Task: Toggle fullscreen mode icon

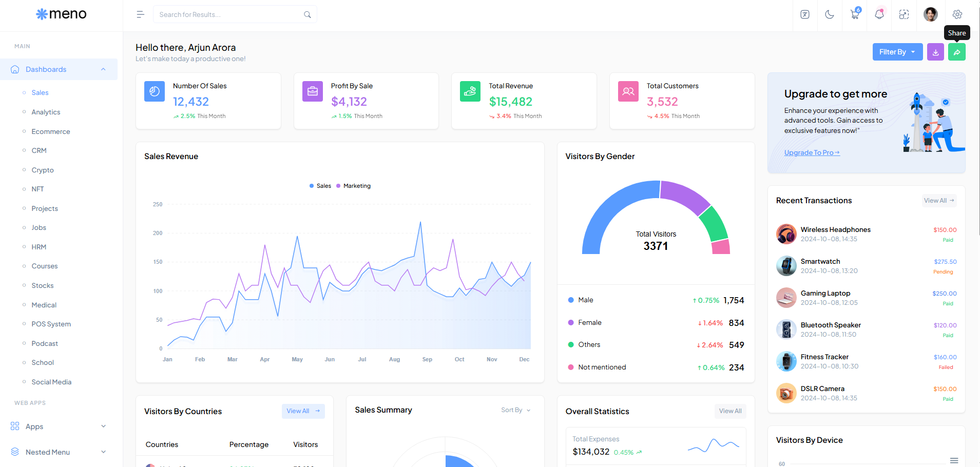Action: click(x=904, y=14)
